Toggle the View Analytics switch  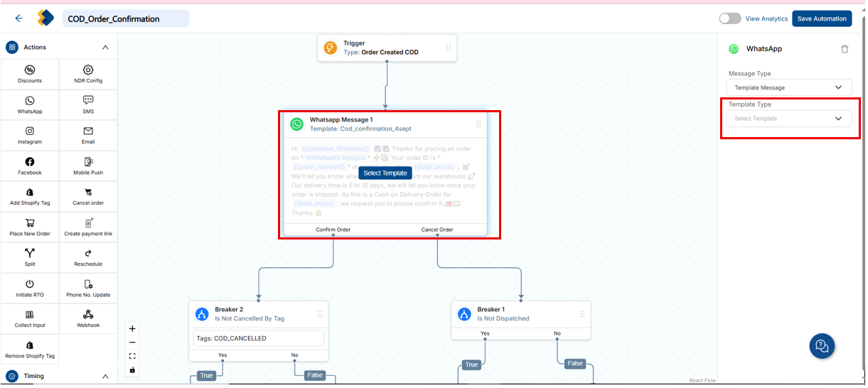click(730, 18)
